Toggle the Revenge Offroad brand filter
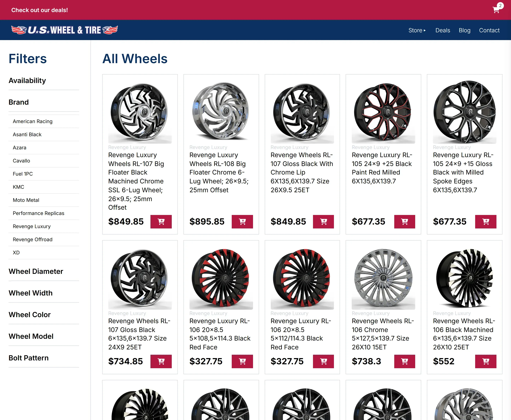This screenshot has height=420, width=511. point(32,239)
